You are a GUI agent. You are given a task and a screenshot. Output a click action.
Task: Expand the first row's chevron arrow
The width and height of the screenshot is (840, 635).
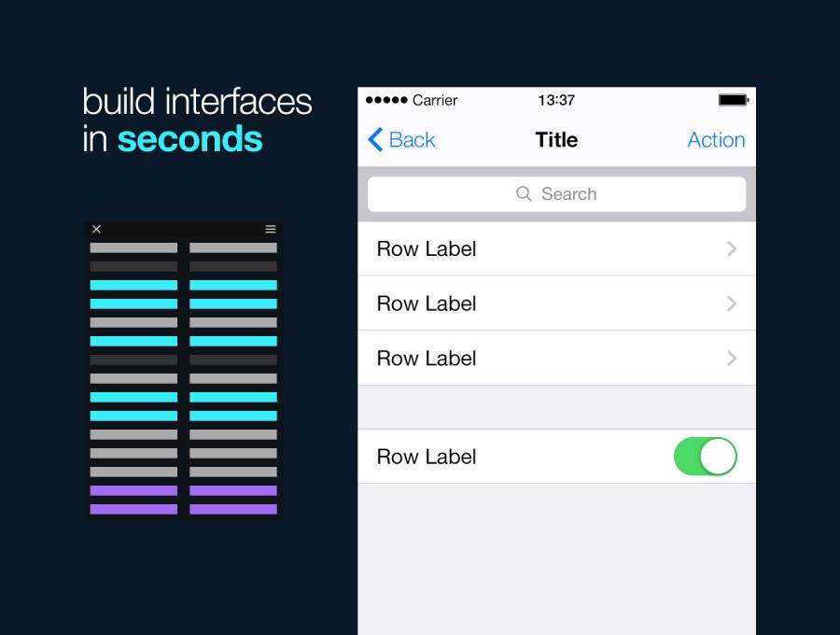pos(732,248)
